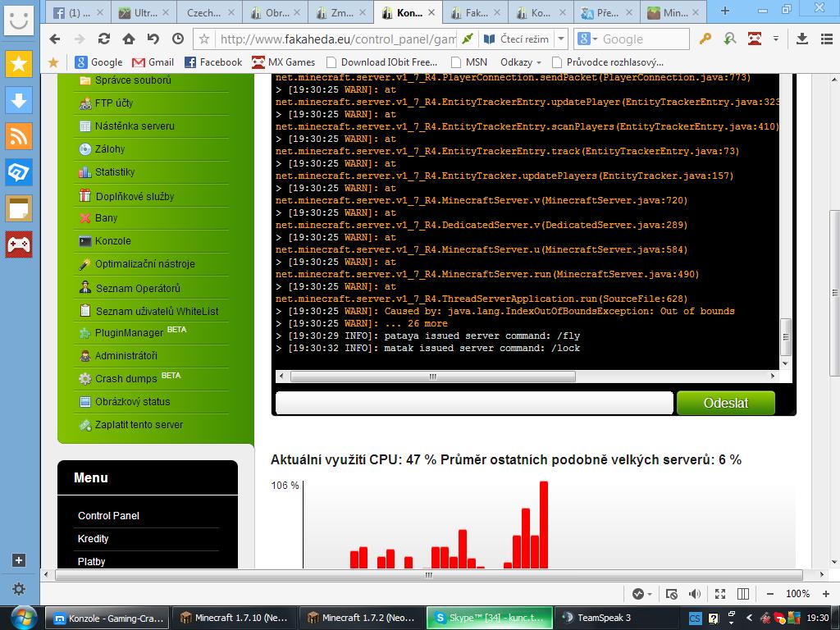
Task: Click the sidebar plus to add an extension
Action: (x=19, y=560)
